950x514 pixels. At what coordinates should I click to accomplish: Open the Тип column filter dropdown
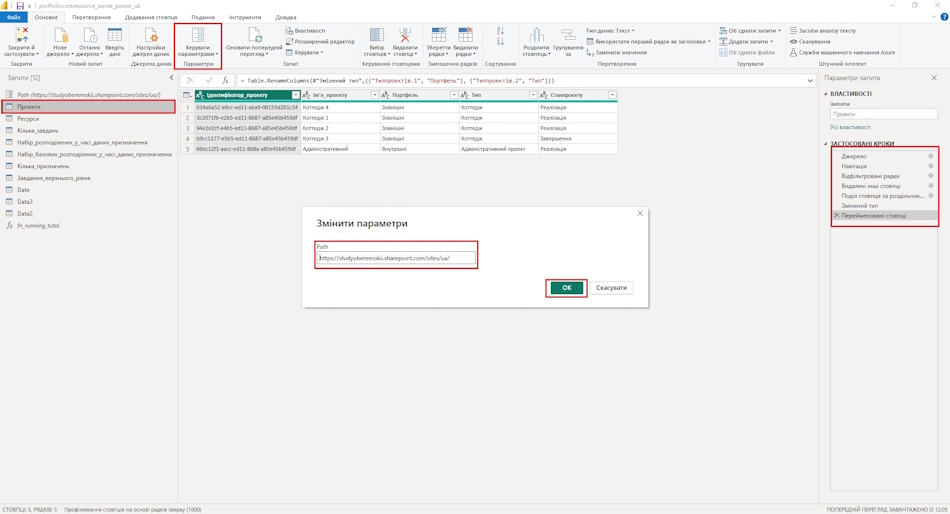coord(533,95)
